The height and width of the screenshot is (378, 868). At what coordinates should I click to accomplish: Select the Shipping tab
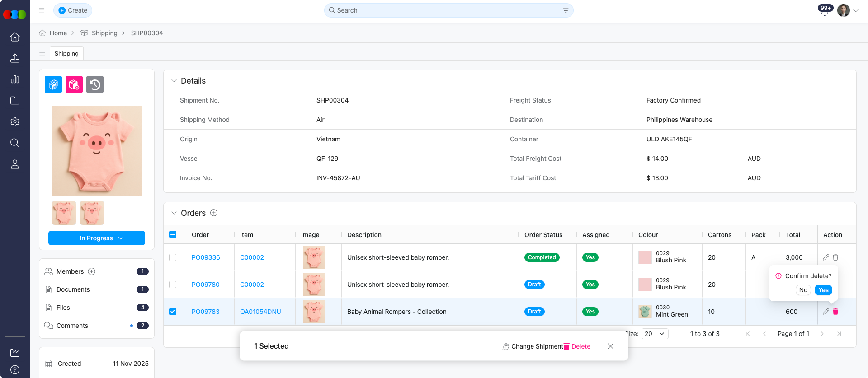(x=66, y=53)
